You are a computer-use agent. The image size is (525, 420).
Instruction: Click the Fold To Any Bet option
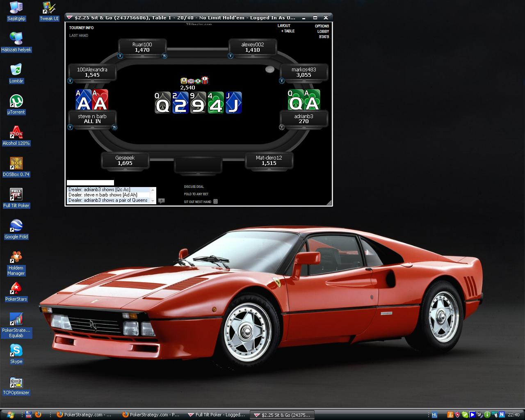(x=196, y=194)
